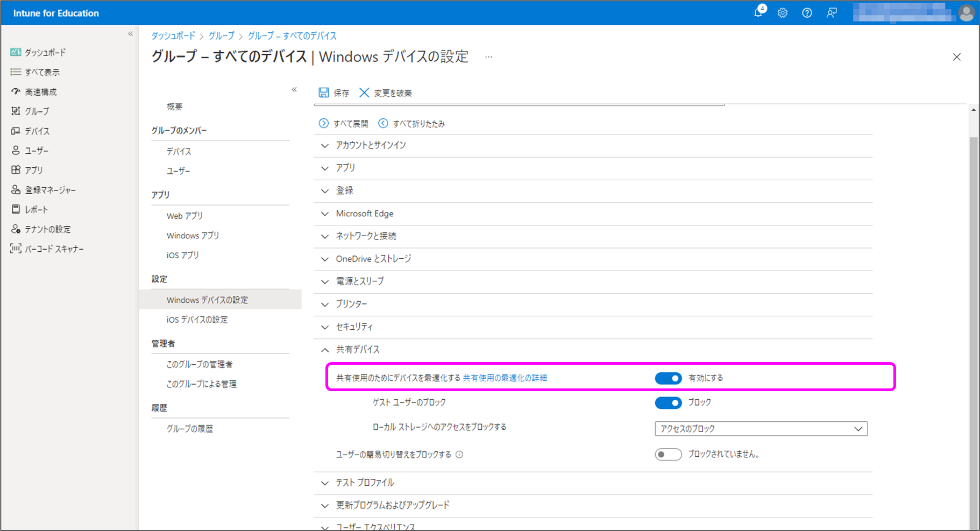Click the レポート sidebar icon
Image resolution: width=980 pixels, height=531 pixels.
pyautogui.click(x=16, y=209)
